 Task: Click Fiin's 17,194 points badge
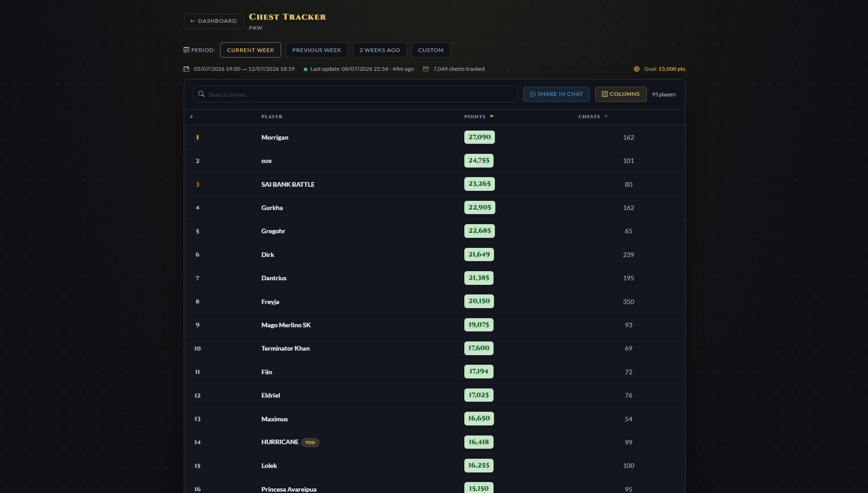click(478, 372)
